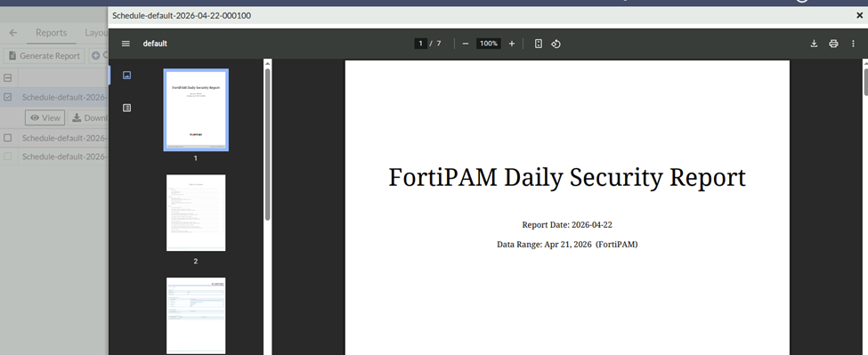Rotate the document counterclockwise

click(x=556, y=44)
